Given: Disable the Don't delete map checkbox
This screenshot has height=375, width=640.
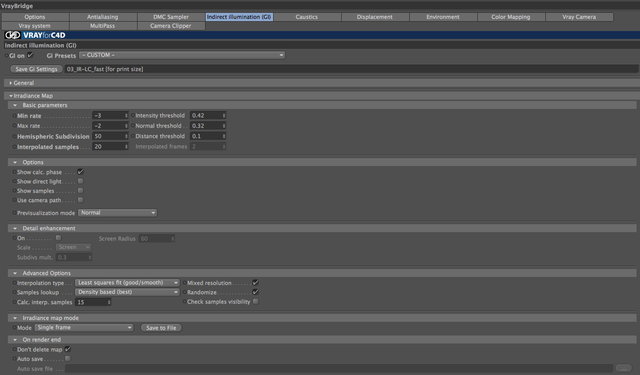Looking at the screenshot, I should 68,349.
